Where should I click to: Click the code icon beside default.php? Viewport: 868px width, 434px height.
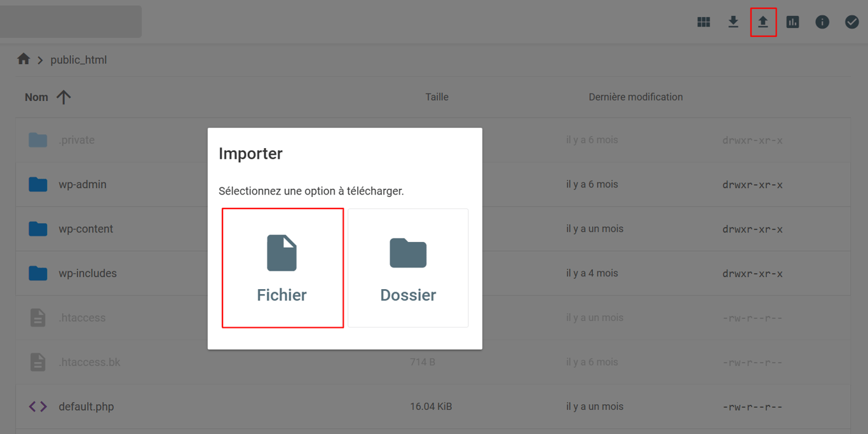point(37,406)
